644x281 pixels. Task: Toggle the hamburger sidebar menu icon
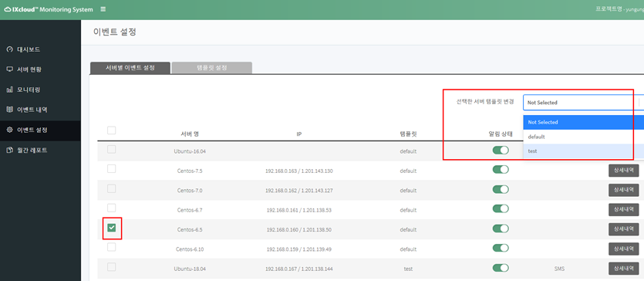pyautogui.click(x=103, y=9)
